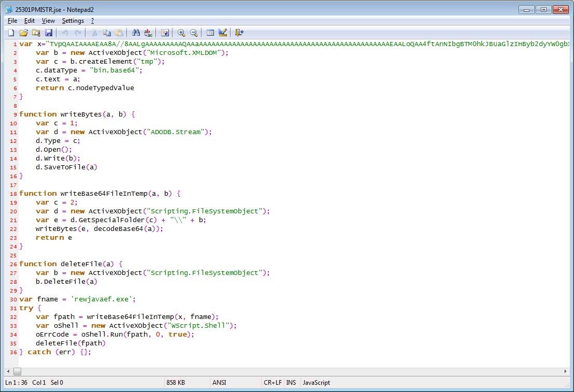Image resolution: width=574 pixels, height=392 pixels.
Task: Toggle word wrap toolbar icon
Action: 165,33
